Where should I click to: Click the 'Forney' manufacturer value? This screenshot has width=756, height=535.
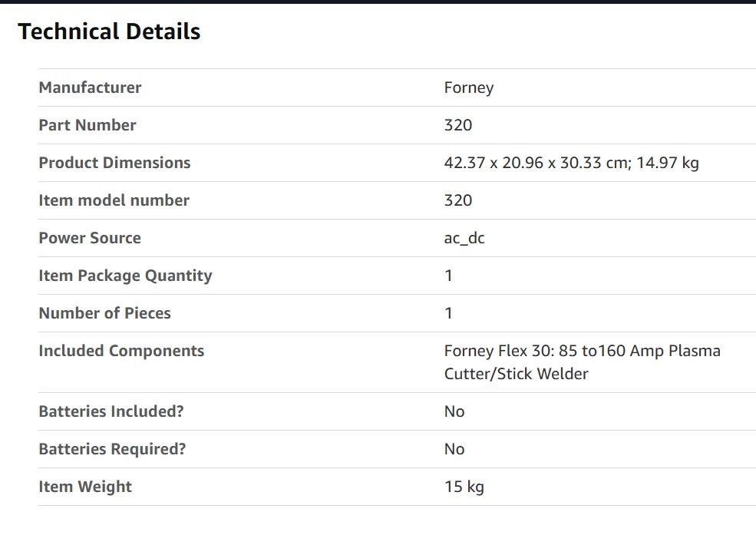coord(469,88)
